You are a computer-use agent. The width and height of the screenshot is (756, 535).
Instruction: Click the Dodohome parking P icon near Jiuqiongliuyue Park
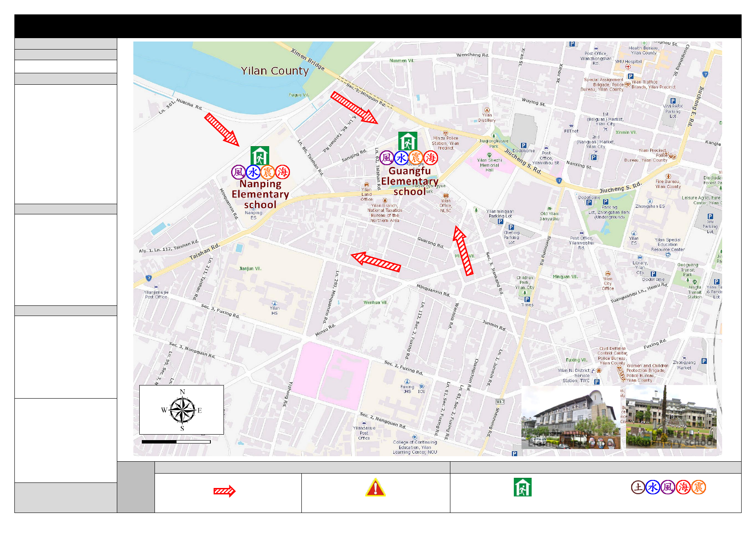coord(524,145)
